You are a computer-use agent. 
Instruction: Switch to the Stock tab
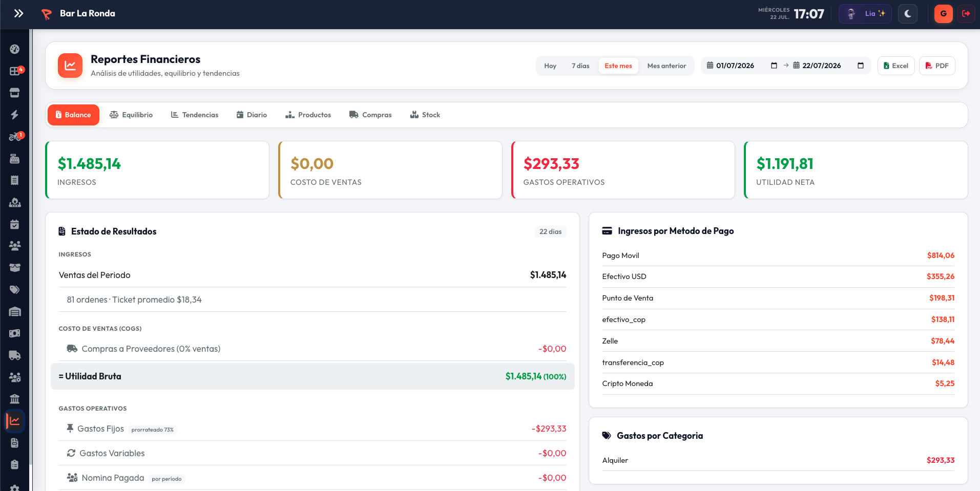[x=425, y=115]
